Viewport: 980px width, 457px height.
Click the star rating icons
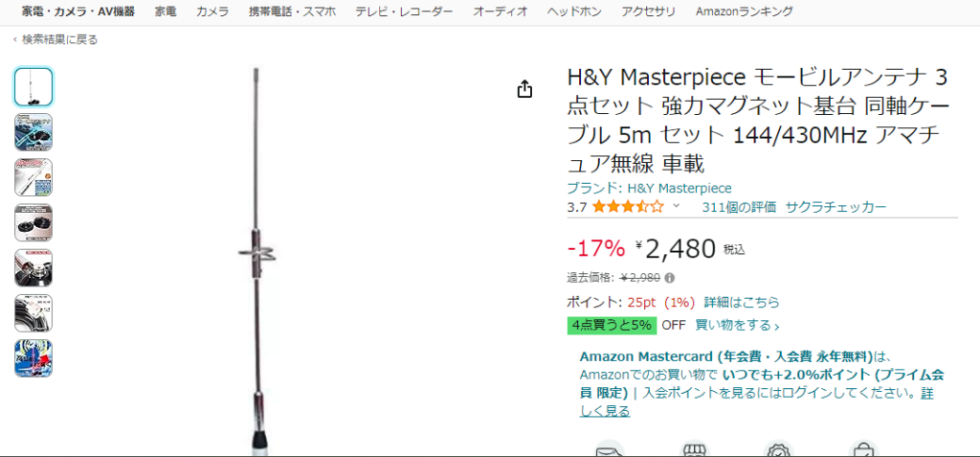pyautogui.click(x=628, y=207)
